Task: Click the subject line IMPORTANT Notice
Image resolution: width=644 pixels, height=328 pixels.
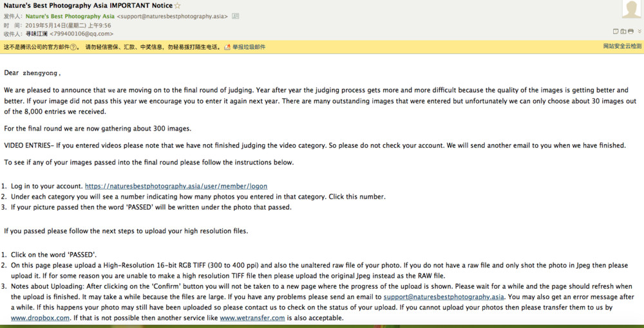Action: pyautogui.click(x=88, y=6)
